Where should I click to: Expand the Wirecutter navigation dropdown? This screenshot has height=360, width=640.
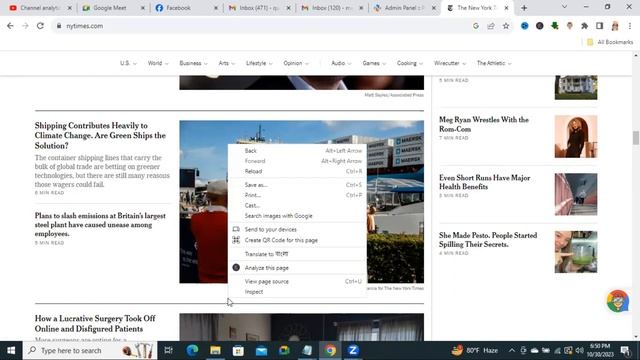tap(450, 63)
